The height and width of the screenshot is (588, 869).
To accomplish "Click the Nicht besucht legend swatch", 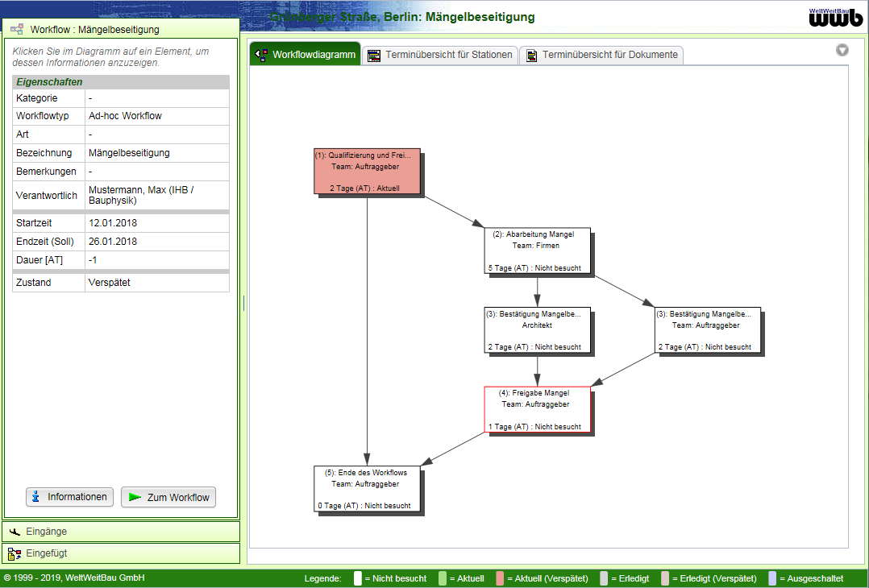I will pyautogui.click(x=358, y=578).
